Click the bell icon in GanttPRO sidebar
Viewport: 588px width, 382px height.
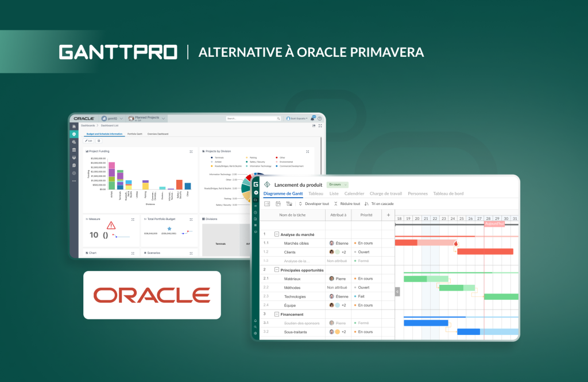[x=256, y=321]
